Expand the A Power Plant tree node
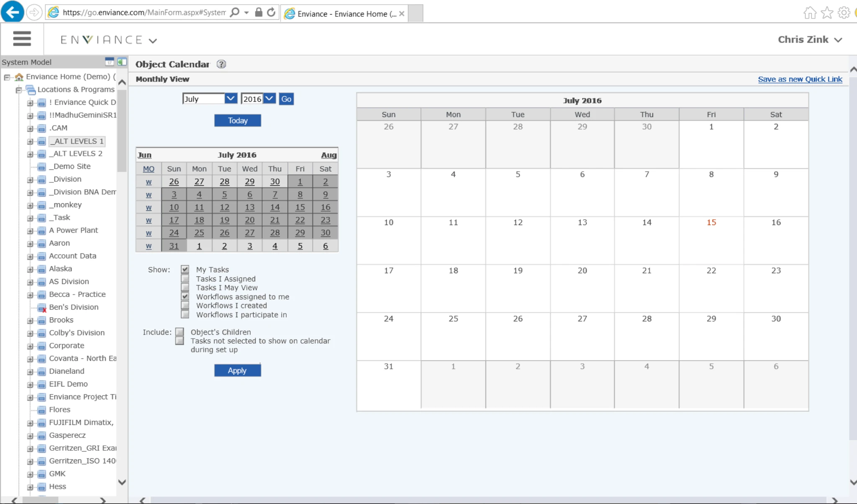 [x=30, y=231]
